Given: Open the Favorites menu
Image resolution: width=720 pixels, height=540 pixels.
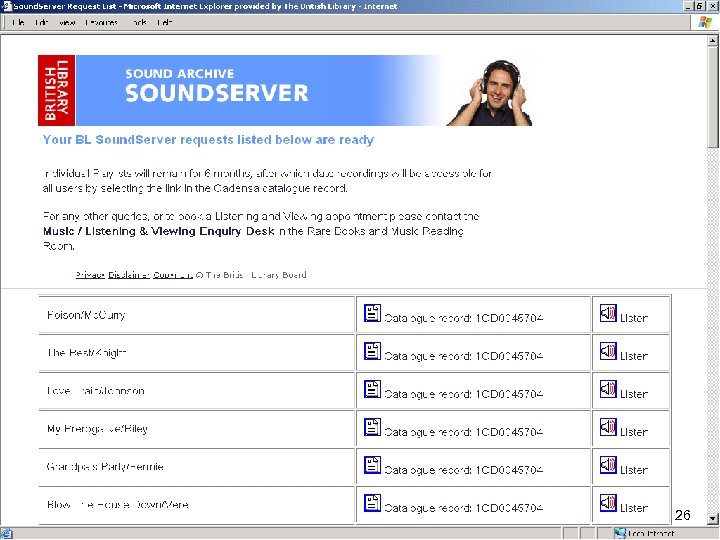Looking at the screenshot, I should coord(101,22).
